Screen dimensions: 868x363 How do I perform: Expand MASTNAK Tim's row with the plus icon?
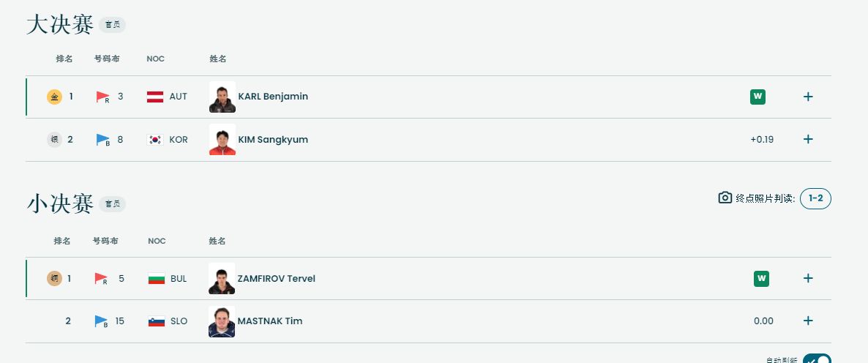[x=808, y=321]
